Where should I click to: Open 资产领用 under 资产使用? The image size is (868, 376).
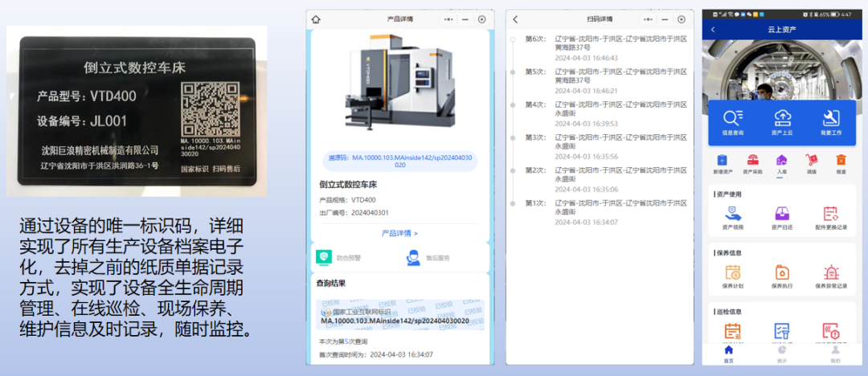(x=733, y=218)
